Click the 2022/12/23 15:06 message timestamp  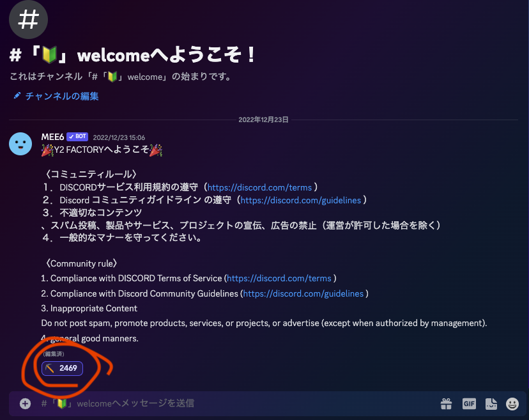click(x=119, y=137)
